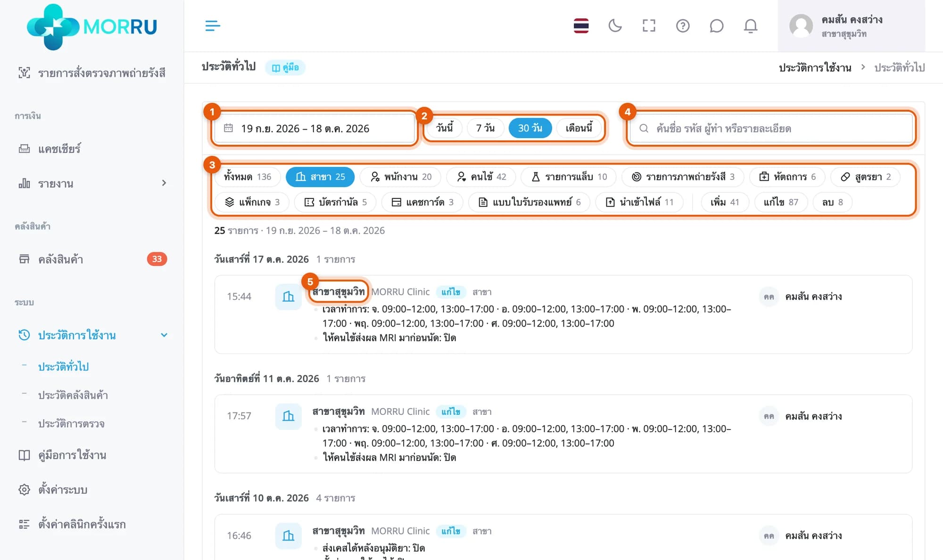943x560 pixels.
Task: Filter by แก้ไข 87 action chip
Action: click(x=781, y=202)
